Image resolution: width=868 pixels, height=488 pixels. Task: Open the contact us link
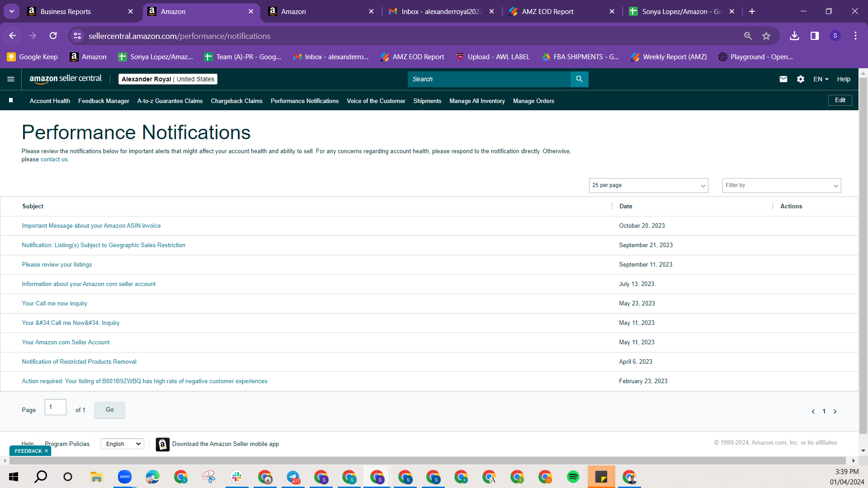pyautogui.click(x=54, y=160)
